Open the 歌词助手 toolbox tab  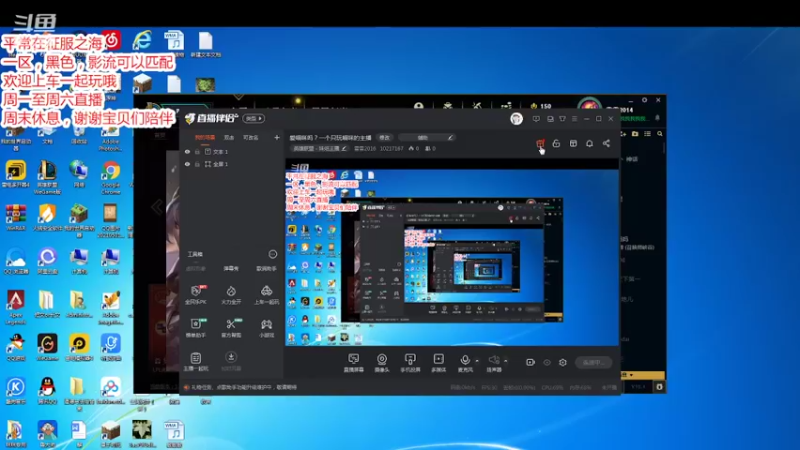(x=266, y=268)
